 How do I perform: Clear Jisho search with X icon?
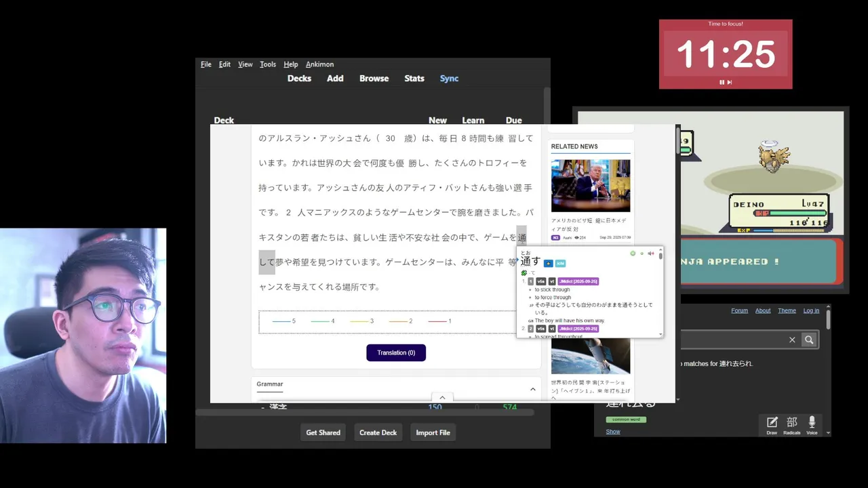pyautogui.click(x=792, y=340)
